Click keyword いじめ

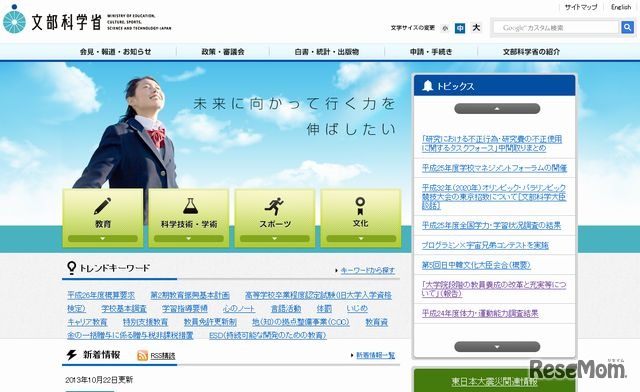357,309
